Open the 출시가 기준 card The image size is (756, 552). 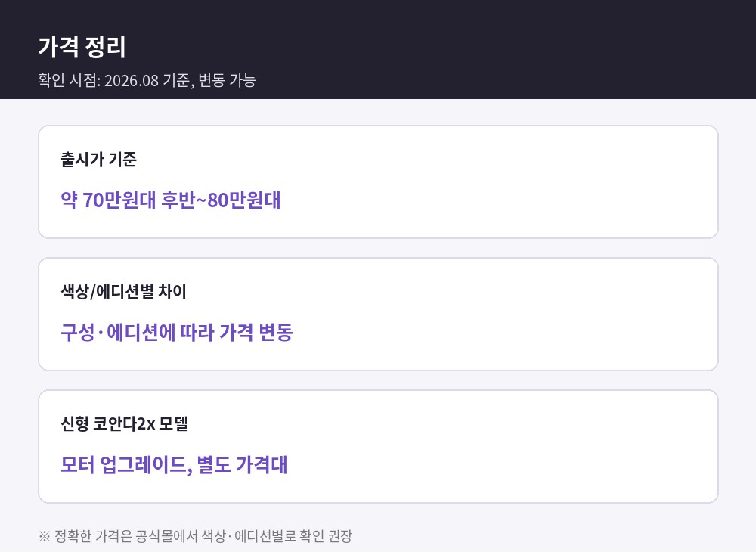pyautogui.click(x=378, y=181)
